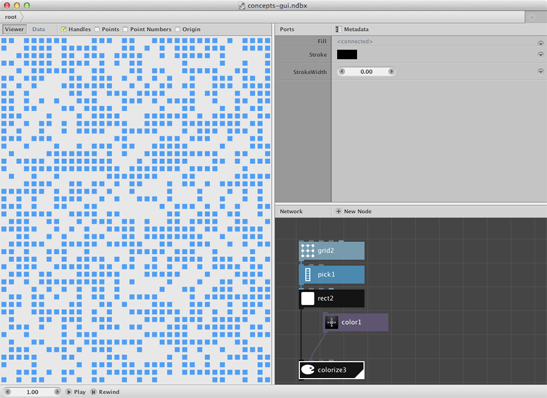Viewport: 547px width, 398px height.
Task: Increase frame number with right arrow
Action: click(x=57, y=392)
